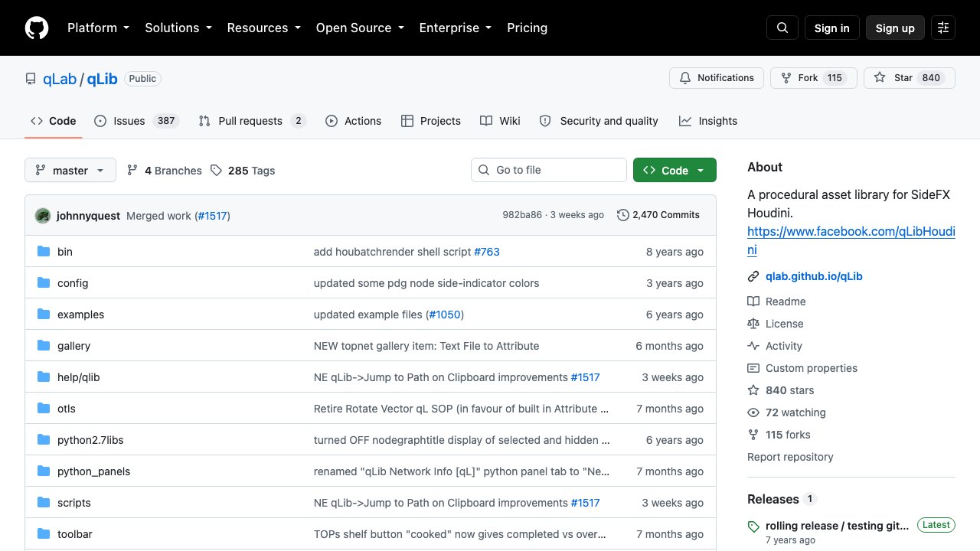Viewport: 980px width, 551px height.
Task: Open the appearance settings icon button
Action: coord(943,28)
